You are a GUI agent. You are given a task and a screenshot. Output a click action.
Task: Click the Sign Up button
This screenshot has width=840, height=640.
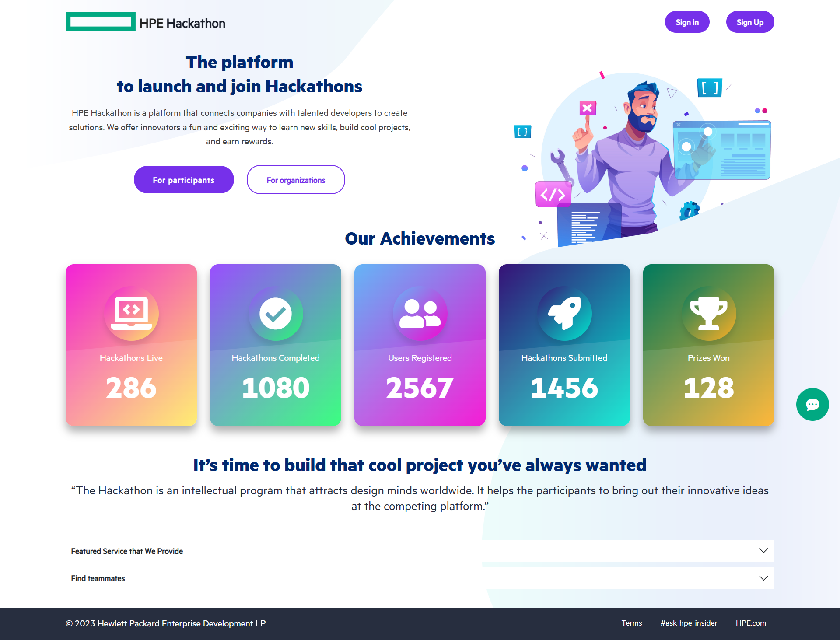pos(750,22)
